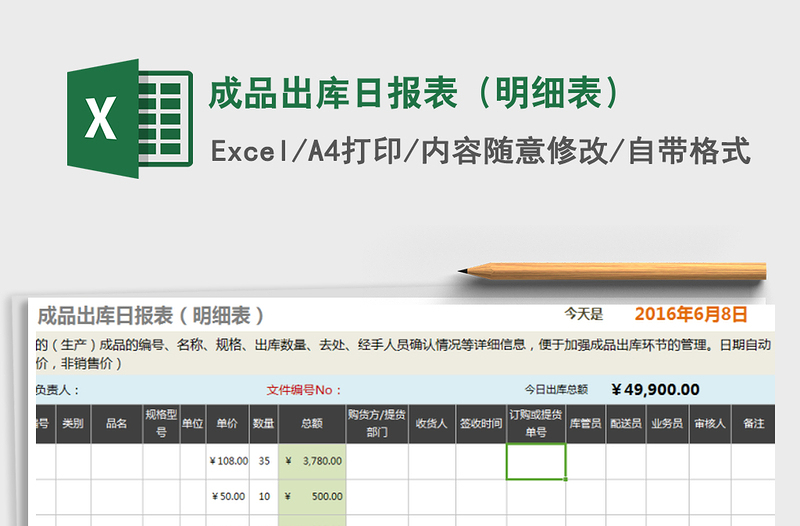
Task: Click the 配送员 column header
Action: coord(626,423)
